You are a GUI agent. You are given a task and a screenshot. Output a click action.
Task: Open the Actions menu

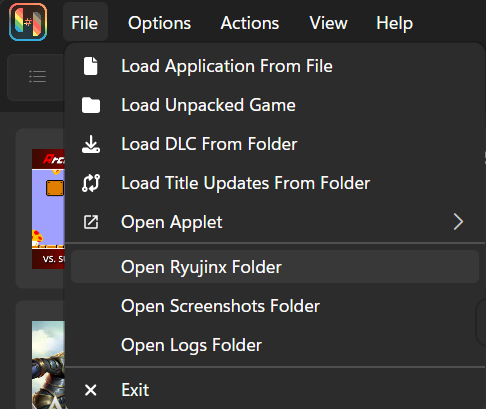[250, 23]
